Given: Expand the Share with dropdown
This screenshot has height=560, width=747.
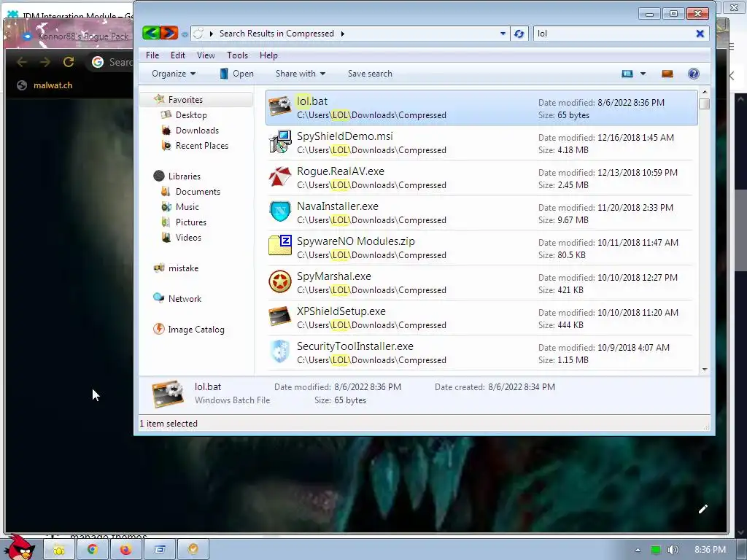Looking at the screenshot, I should (300, 74).
